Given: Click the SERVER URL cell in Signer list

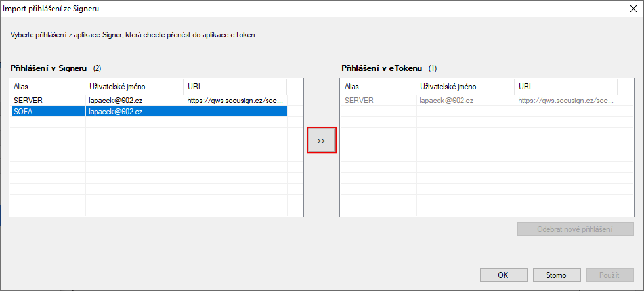Looking at the screenshot, I should click(x=235, y=101).
